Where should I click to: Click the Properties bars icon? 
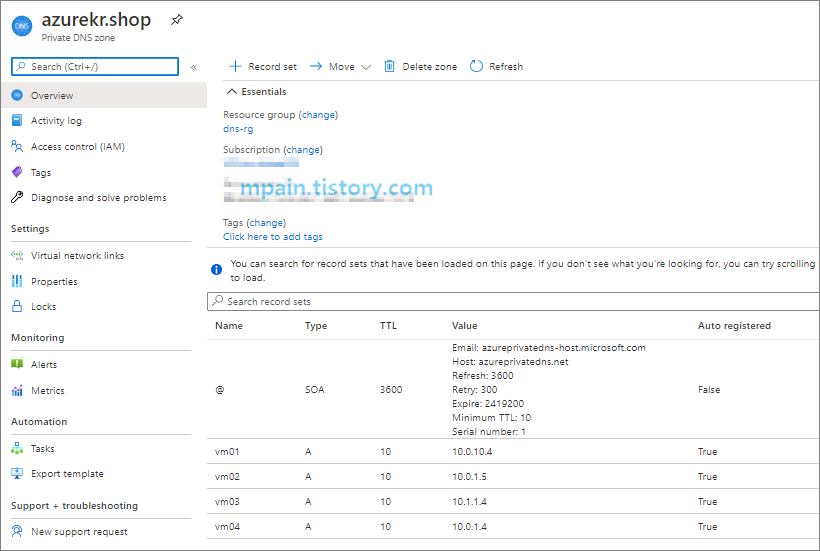tap(17, 281)
